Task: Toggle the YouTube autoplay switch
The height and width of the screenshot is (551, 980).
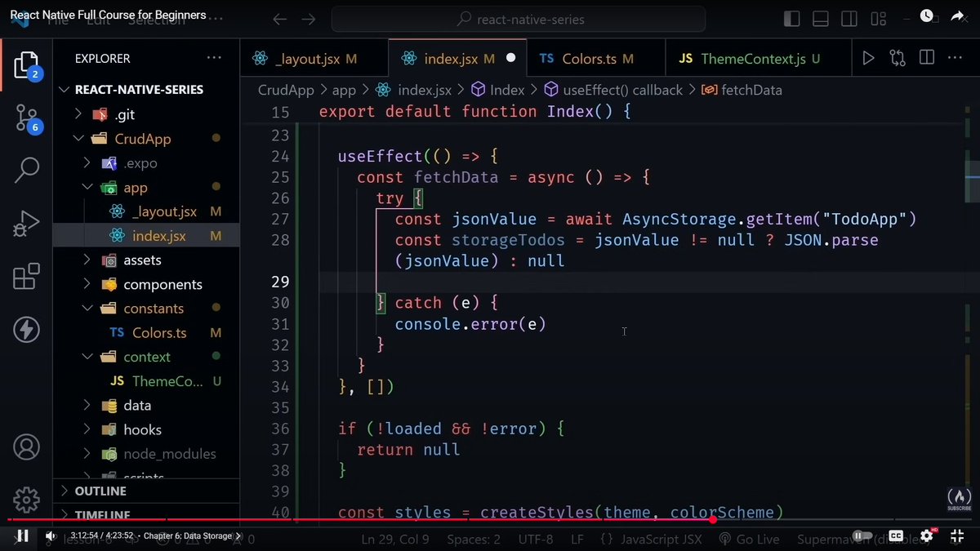Action: 862,536
